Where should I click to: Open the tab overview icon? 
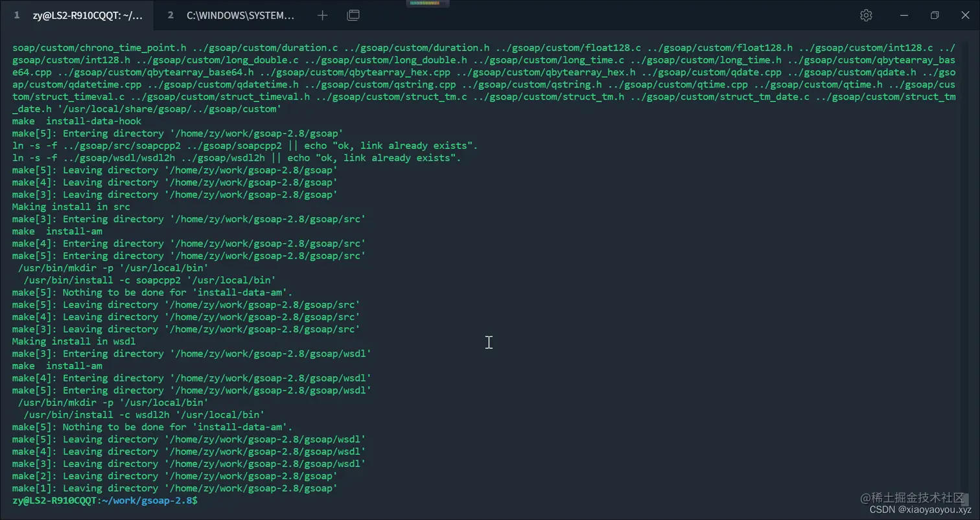click(x=353, y=15)
